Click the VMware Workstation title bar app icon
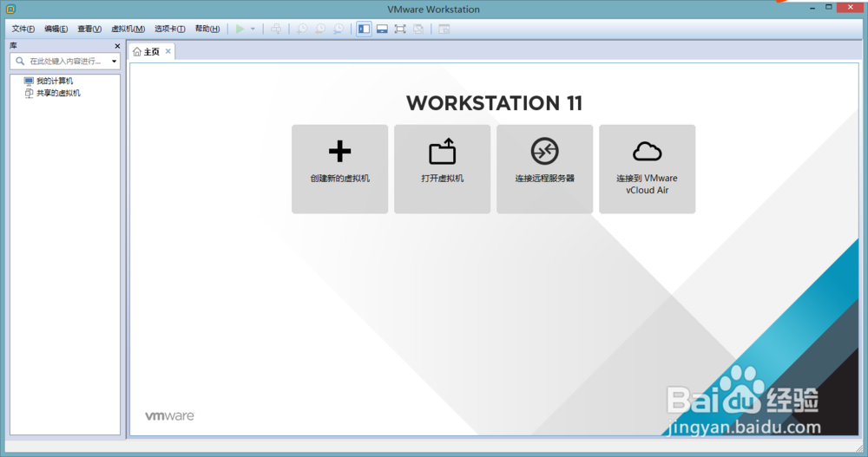 (10, 9)
